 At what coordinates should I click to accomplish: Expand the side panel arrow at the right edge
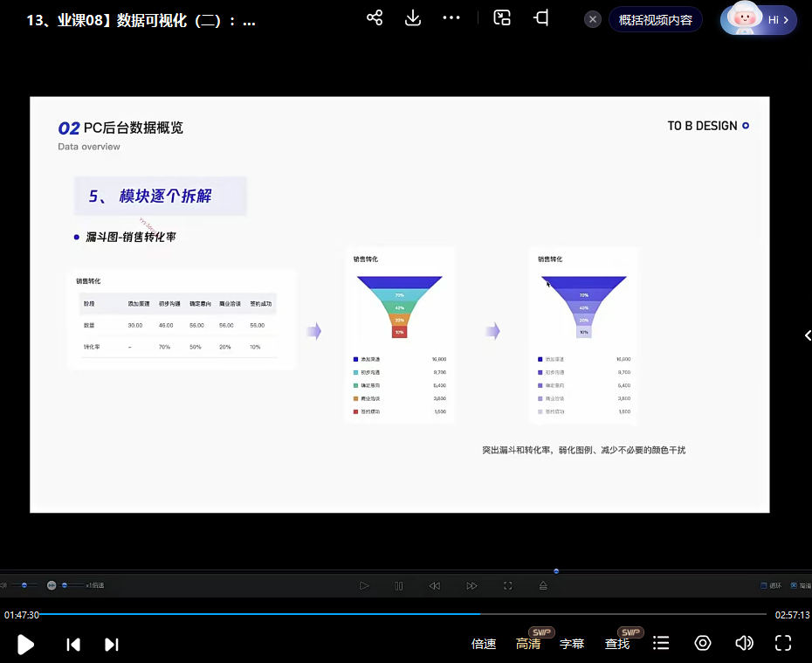[x=807, y=335]
